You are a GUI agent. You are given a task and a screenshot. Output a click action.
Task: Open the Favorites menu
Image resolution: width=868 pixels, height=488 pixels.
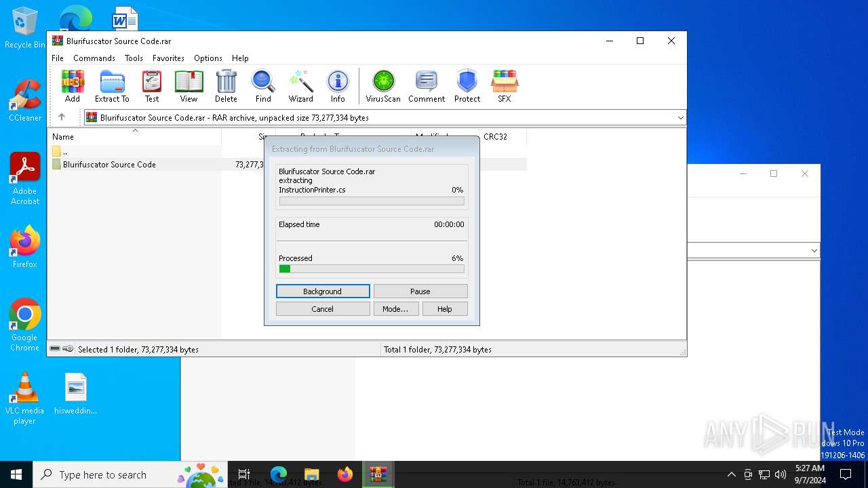click(168, 58)
